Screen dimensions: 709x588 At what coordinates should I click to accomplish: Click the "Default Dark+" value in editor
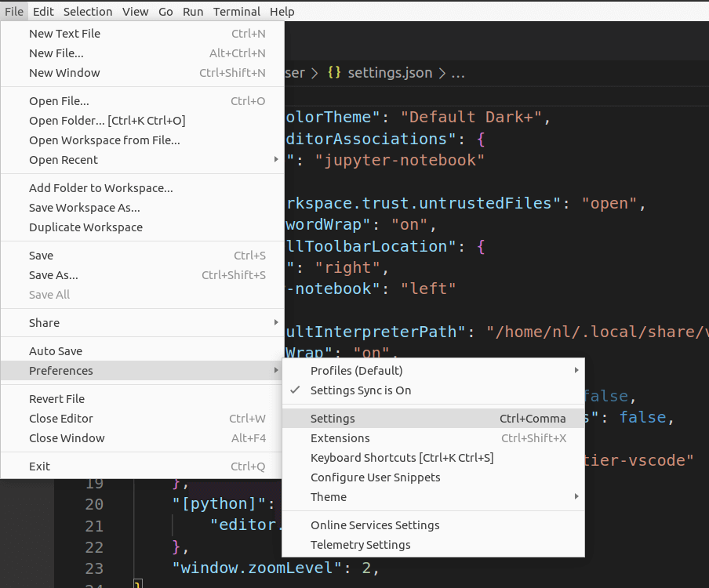[x=471, y=117]
